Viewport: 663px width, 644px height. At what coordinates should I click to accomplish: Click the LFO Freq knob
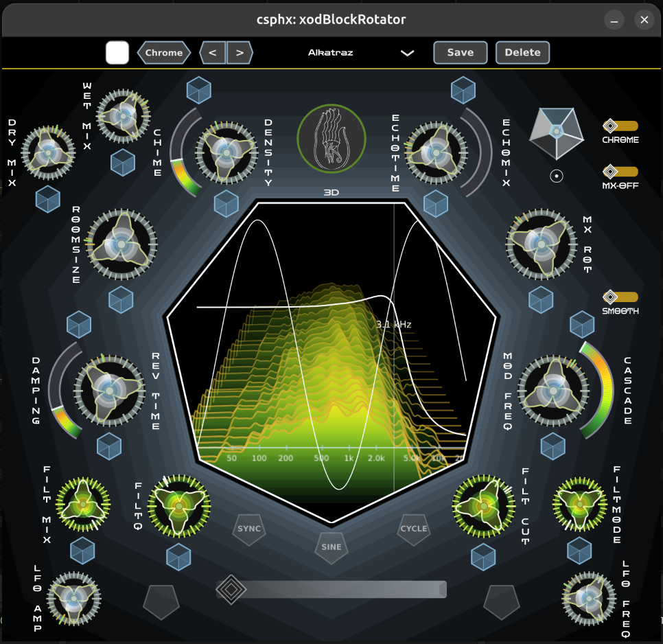(x=589, y=598)
